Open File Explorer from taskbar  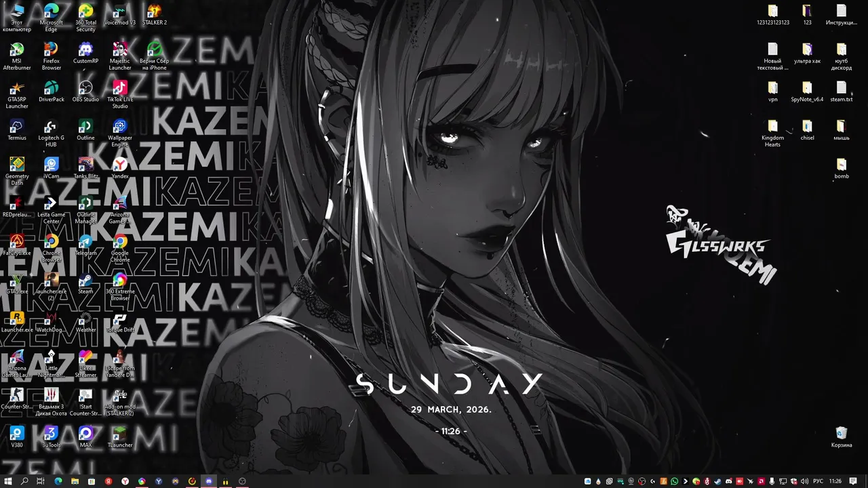pyautogui.click(x=75, y=481)
